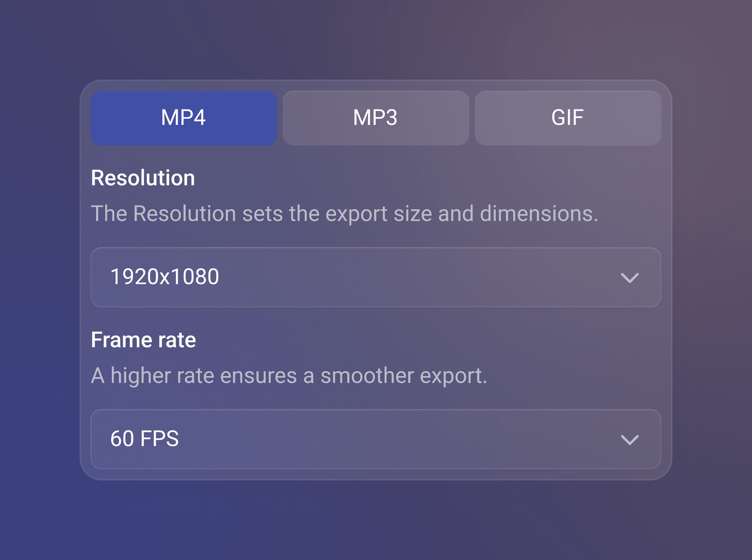The image size is (752, 560).
Task: Click the word 'higher' in the Frame rate description
Action: (141, 376)
